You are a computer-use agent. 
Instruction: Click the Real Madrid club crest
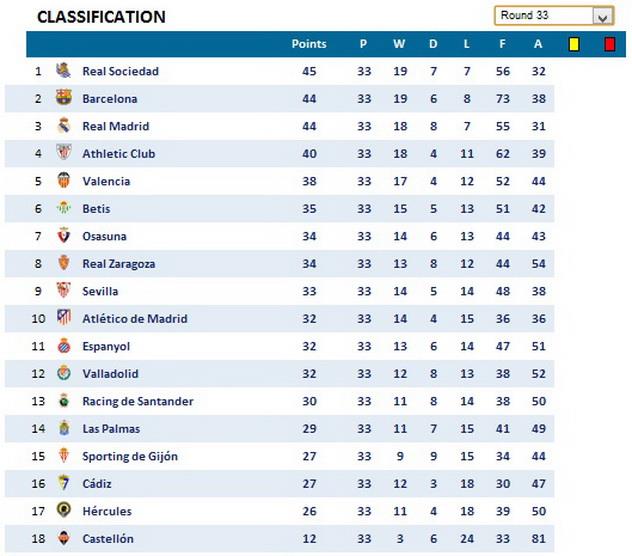tap(63, 126)
